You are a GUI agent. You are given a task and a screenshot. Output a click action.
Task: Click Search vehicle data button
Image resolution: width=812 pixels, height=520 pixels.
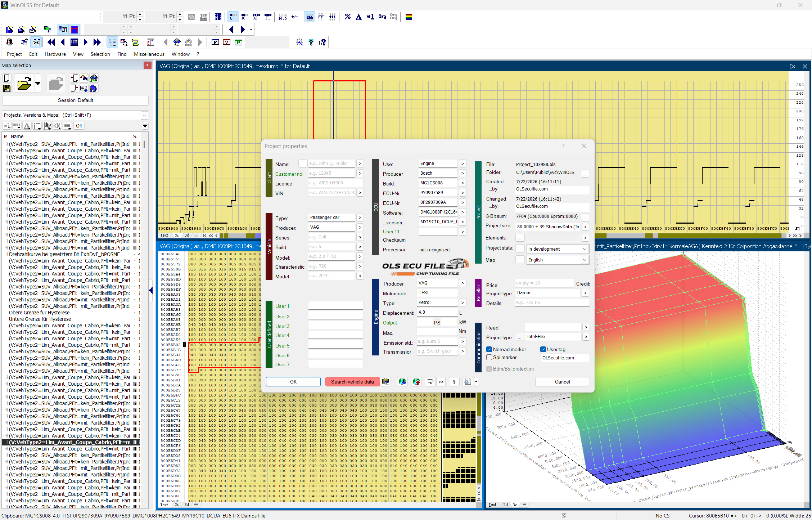pos(352,382)
